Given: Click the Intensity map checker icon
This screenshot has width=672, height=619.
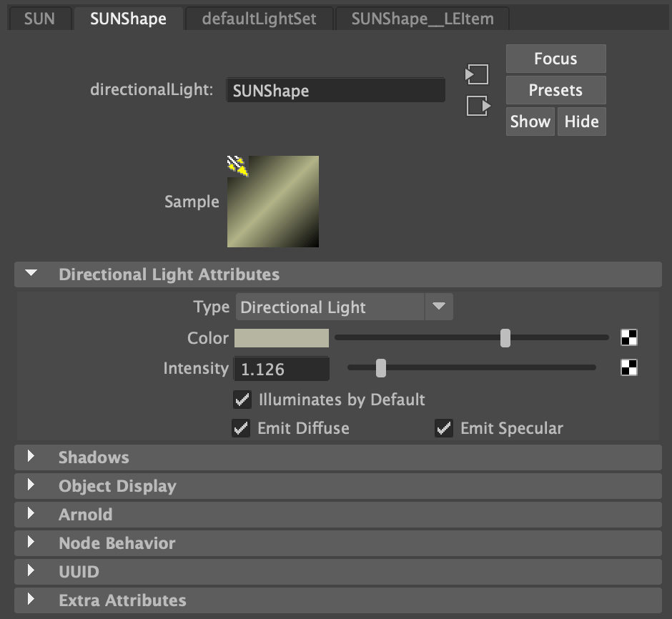Looking at the screenshot, I should point(629,368).
